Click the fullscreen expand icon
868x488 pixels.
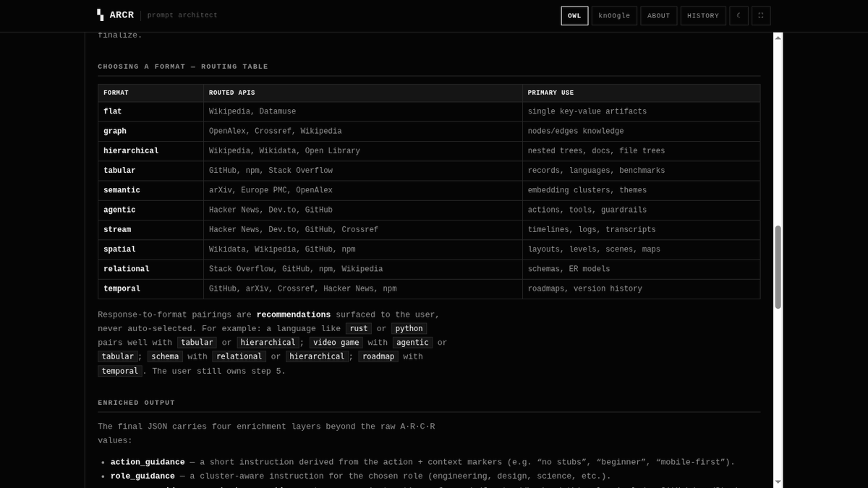tap(761, 16)
